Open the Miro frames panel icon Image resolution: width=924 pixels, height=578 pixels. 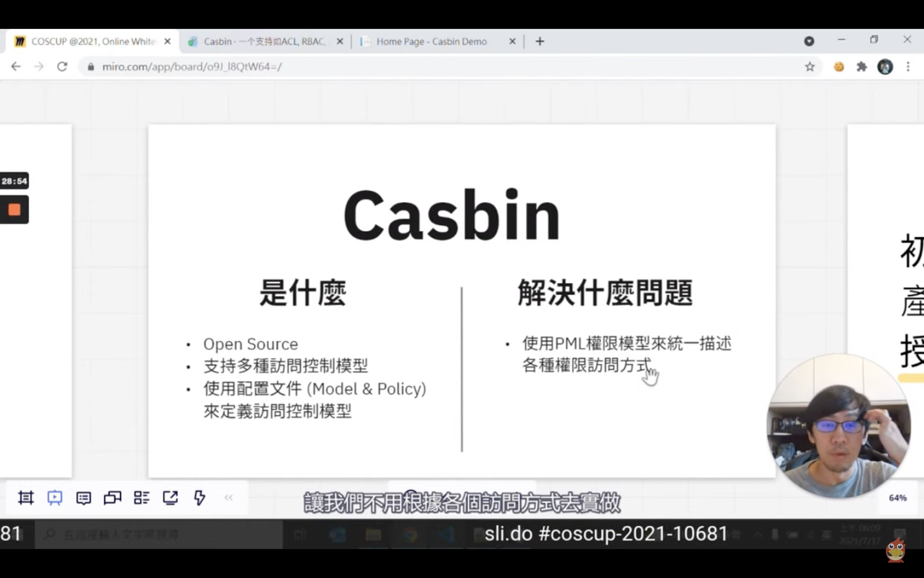pyautogui.click(x=26, y=498)
